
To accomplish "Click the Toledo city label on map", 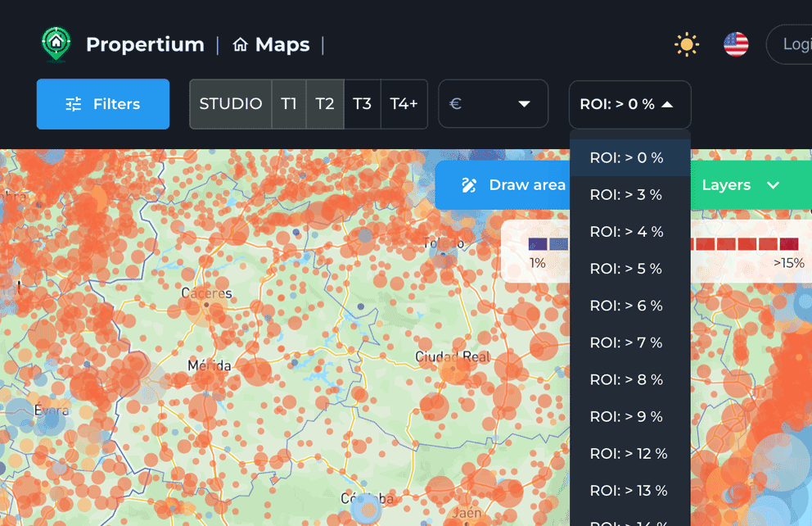I will click(x=443, y=243).
